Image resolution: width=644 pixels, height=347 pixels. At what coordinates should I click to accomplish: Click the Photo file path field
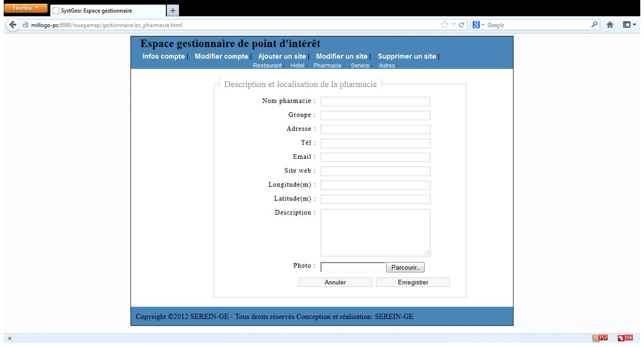tap(353, 268)
